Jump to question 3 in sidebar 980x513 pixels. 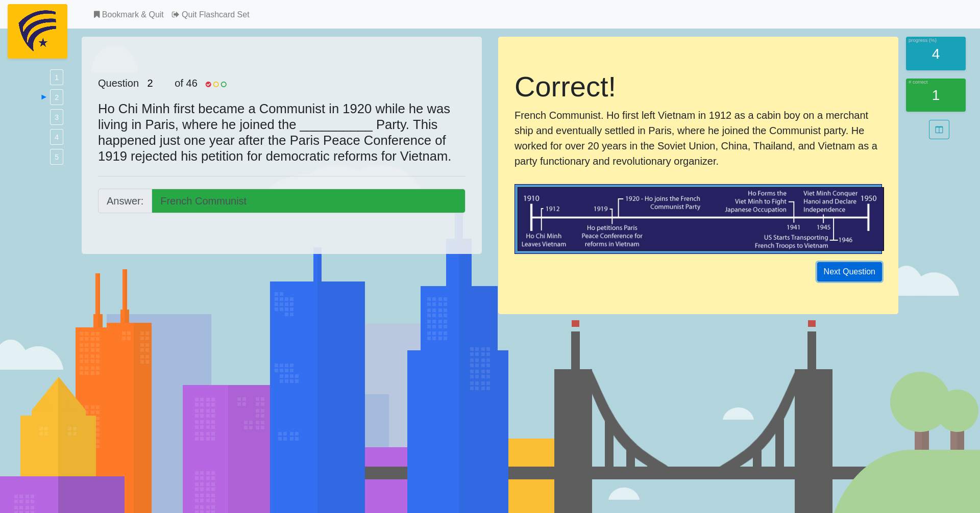(x=57, y=117)
